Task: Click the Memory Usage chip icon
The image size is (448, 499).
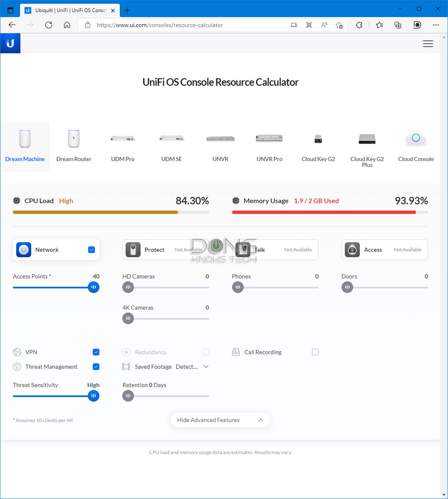Action: [236, 201]
